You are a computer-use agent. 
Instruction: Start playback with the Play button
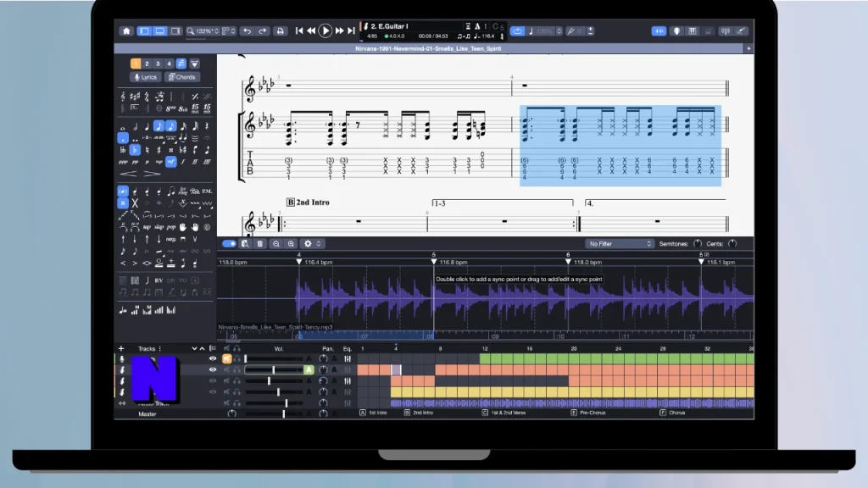tap(325, 31)
